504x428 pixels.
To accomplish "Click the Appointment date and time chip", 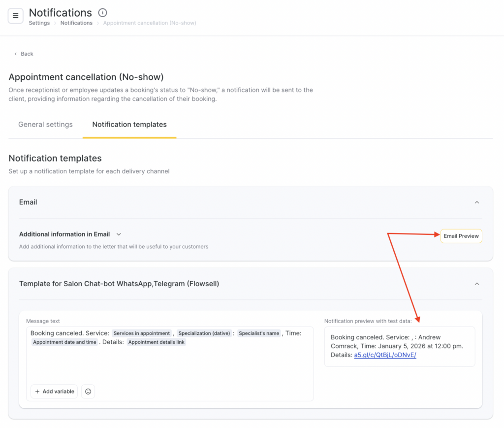I will (x=64, y=342).
